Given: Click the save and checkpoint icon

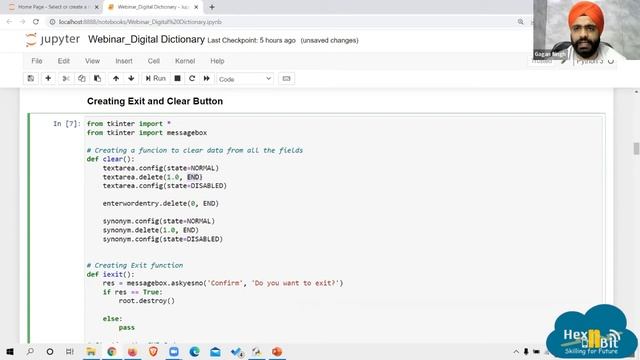Looking at the screenshot, I should pyautogui.click(x=31, y=78).
